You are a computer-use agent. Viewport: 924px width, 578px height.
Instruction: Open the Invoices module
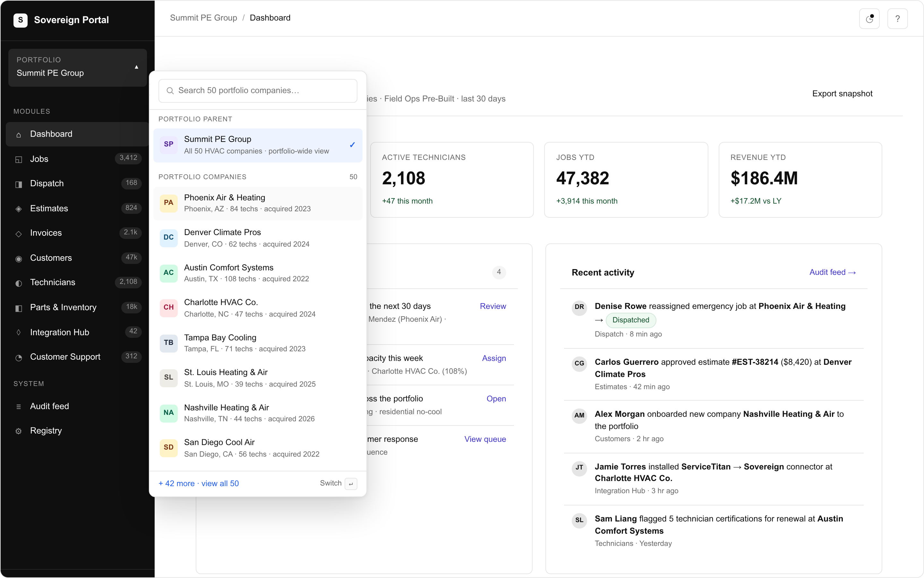coord(78,233)
